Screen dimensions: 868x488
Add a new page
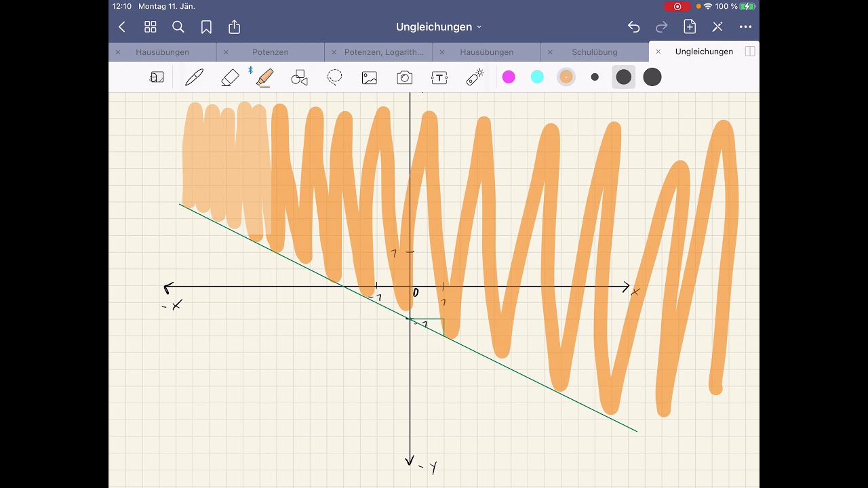(690, 26)
